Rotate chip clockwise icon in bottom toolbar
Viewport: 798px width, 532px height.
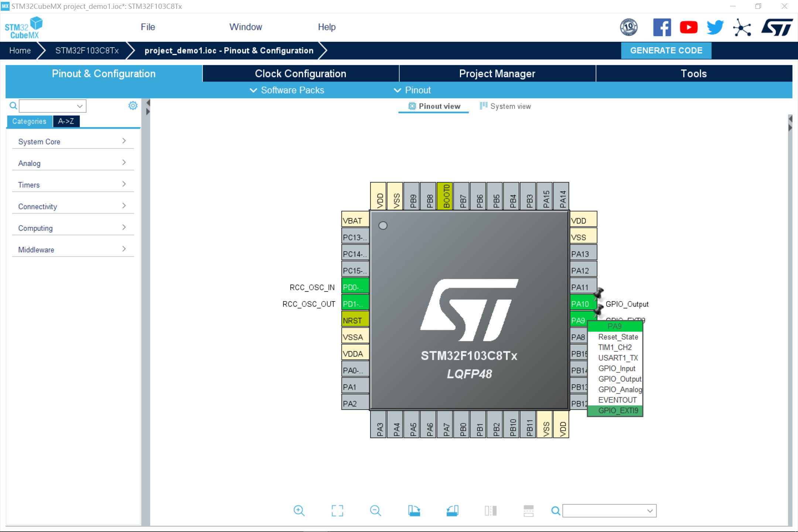(x=414, y=511)
